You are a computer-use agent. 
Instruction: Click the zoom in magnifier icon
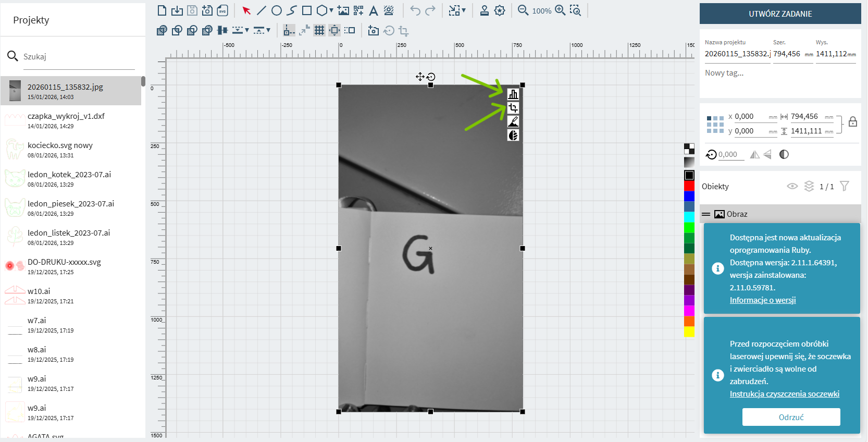(560, 10)
